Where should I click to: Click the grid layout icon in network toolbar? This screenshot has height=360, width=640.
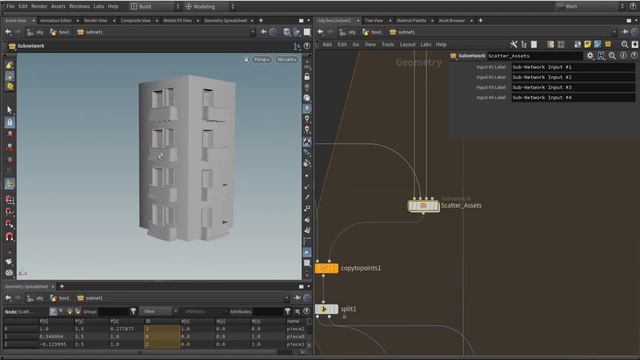(x=561, y=44)
